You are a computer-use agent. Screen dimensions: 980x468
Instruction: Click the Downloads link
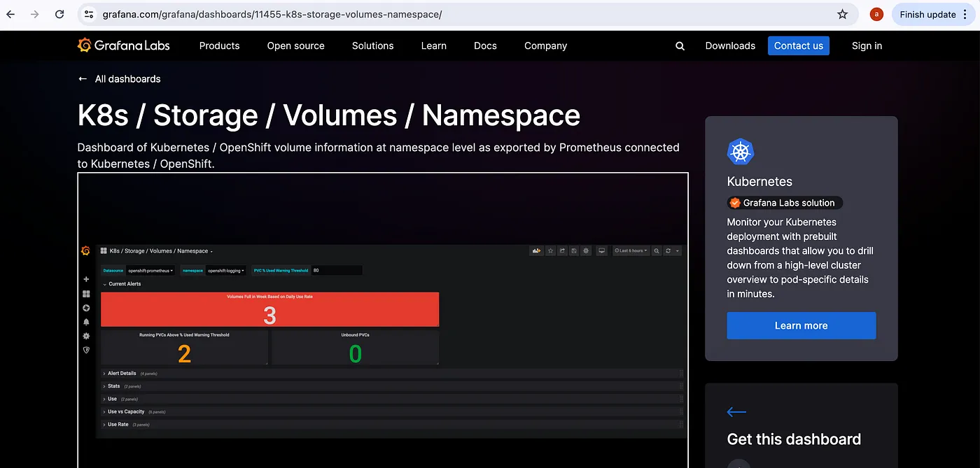point(730,45)
